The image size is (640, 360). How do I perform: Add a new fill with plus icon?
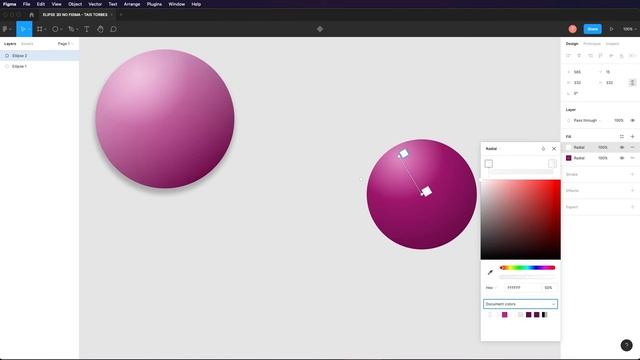point(632,136)
